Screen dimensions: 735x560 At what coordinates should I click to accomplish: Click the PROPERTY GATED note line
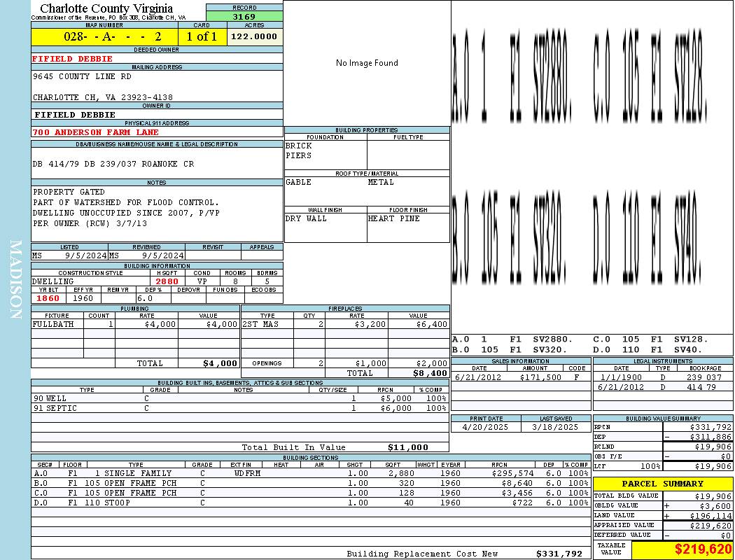69,192
